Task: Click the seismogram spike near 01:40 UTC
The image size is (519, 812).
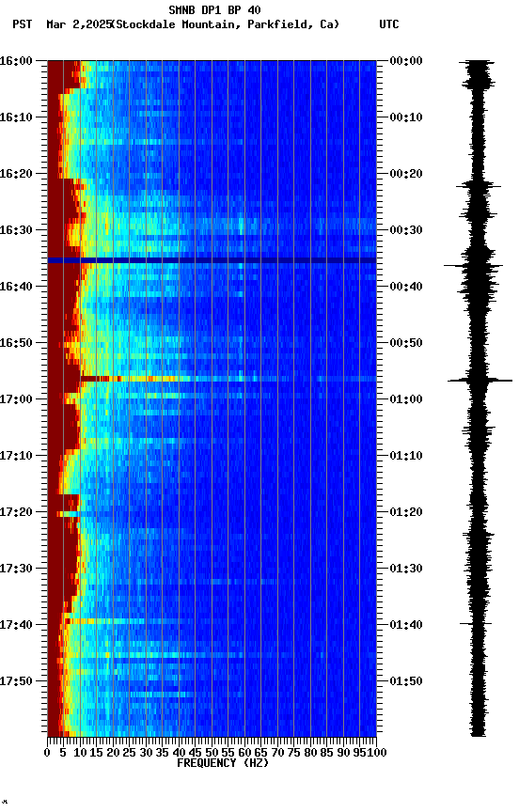Action: tap(476, 623)
